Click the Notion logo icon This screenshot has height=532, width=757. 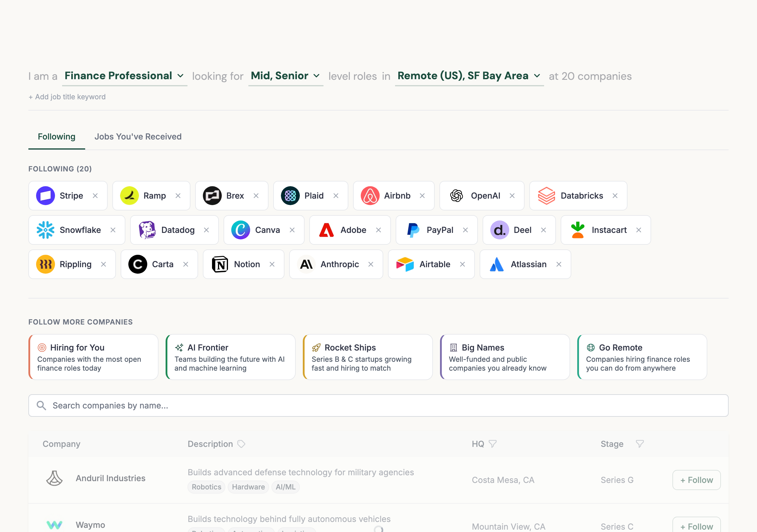221,264
